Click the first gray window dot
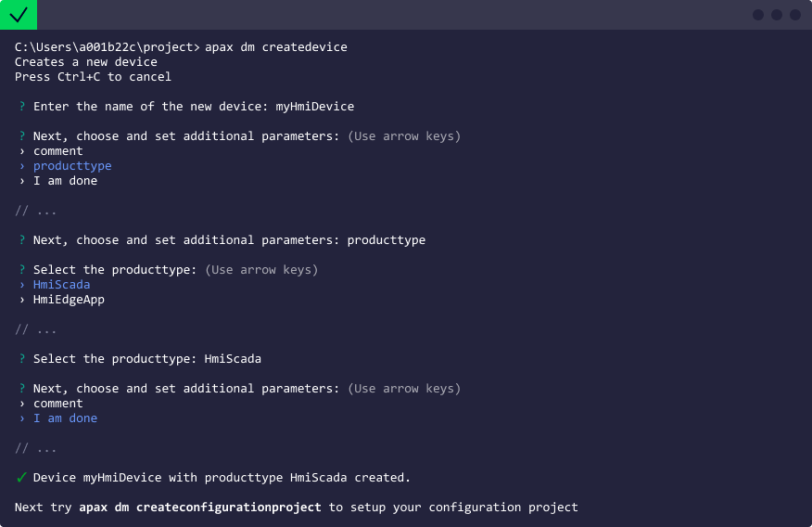The height and width of the screenshot is (527, 812). click(758, 15)
